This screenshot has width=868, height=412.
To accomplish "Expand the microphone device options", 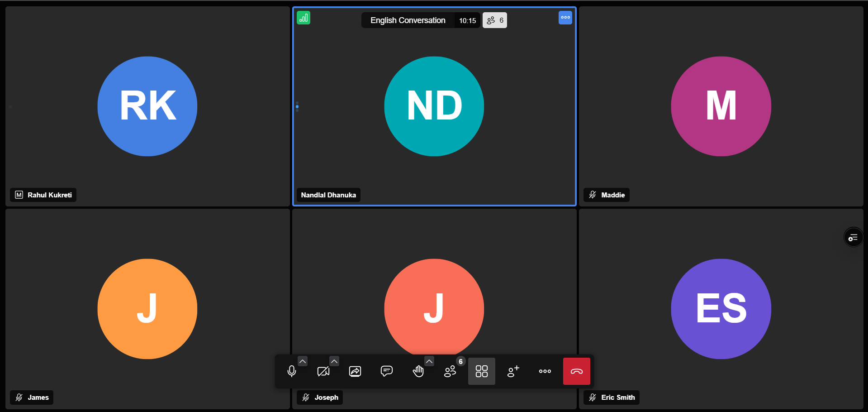I will point(302,361).
